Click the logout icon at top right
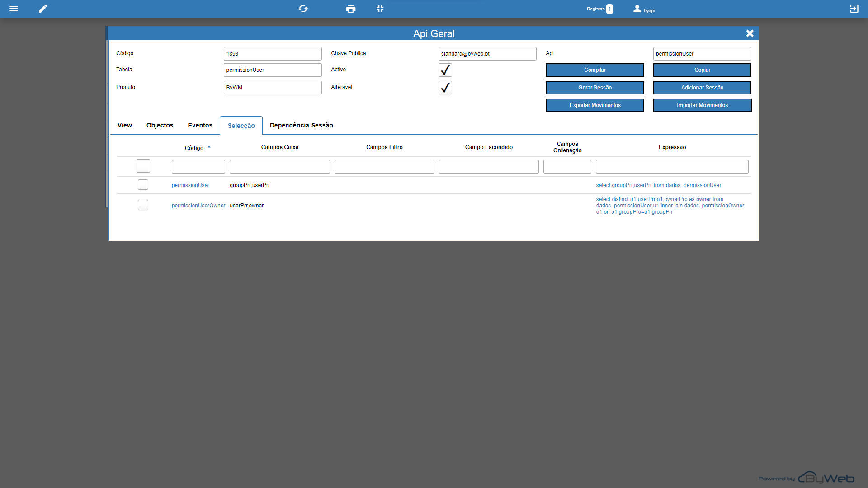Viewport: 868px width, 488px height. pyautogui.click(x=854, y=9)
